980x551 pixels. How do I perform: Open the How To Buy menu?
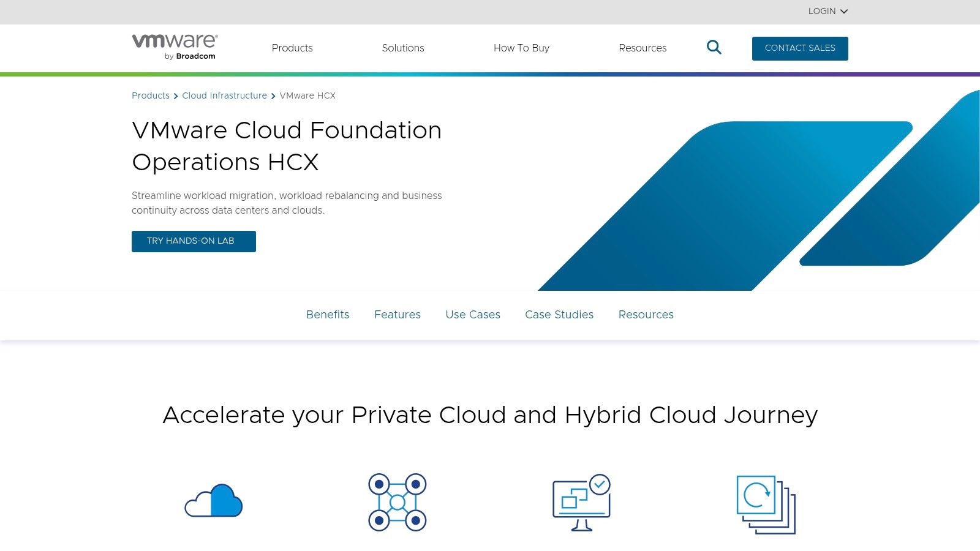(x=521, y=48)
